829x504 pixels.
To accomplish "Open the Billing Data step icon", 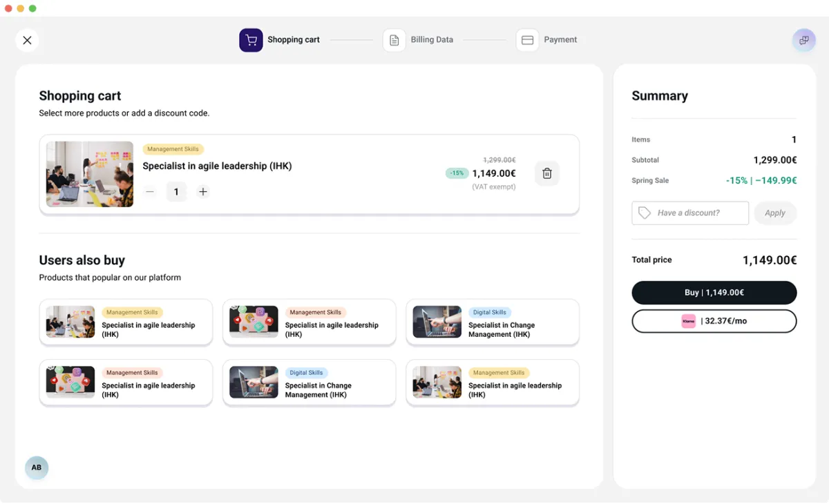I will pyautogui.click(x=394, y=40).
